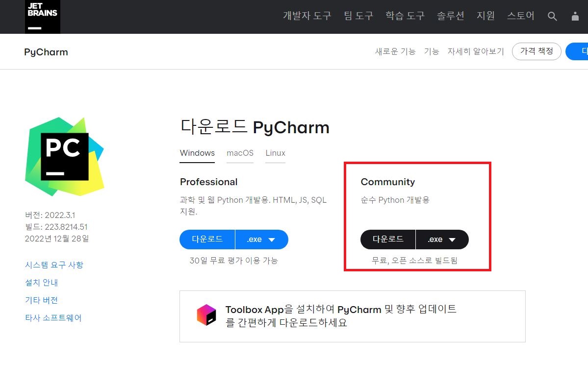
Task: Switch to the Linux tab
Action: point(275,153)
